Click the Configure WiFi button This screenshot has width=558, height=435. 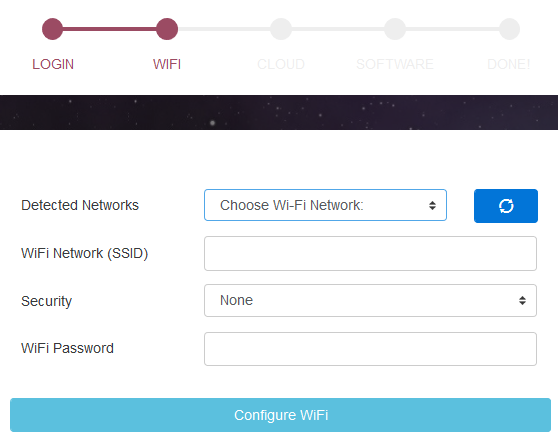(x=280, y=415)
